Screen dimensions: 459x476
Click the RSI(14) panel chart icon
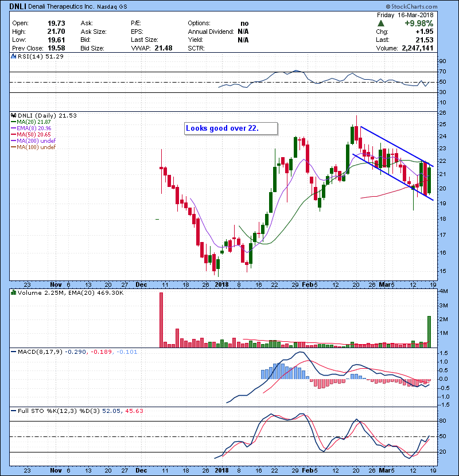[x=13, y=56]
